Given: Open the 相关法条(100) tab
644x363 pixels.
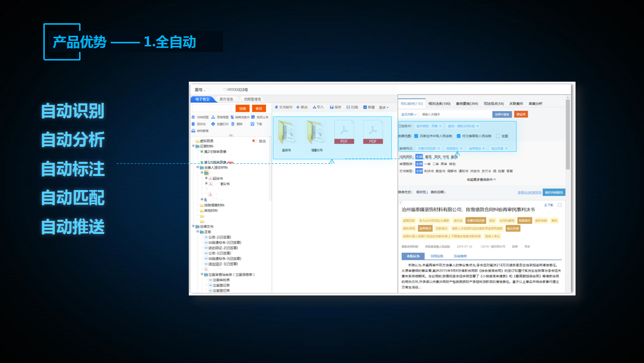Looking at the screenshot, I should click(439, 103).
